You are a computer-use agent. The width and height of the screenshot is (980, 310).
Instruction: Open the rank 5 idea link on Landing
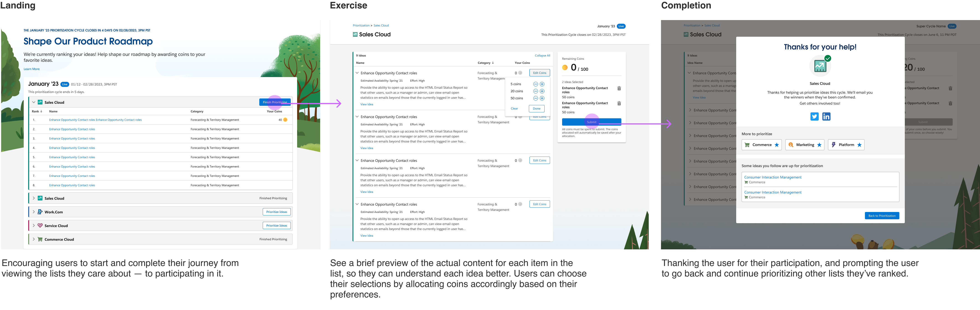coord(72,157)
